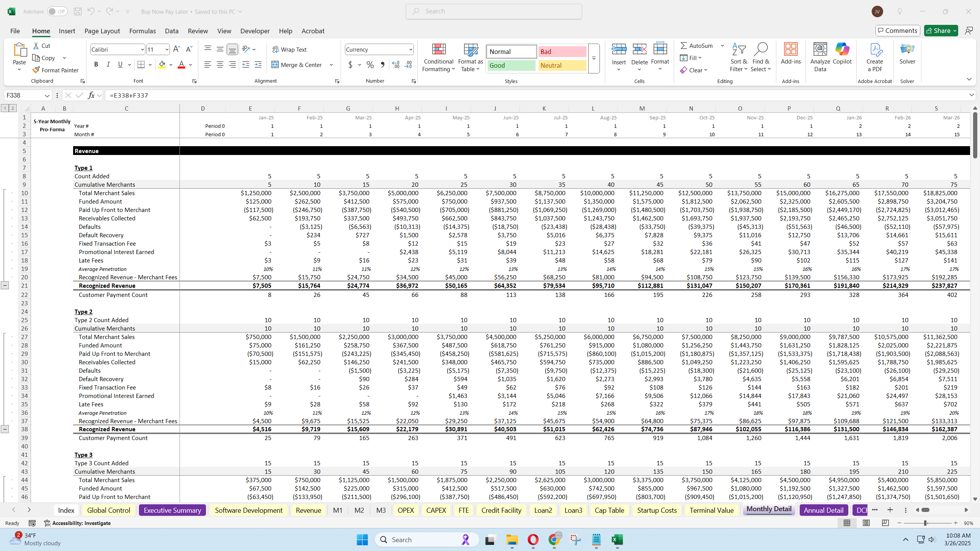Switch to the Formulas ribbon tab
The image size is (980, 551).
(142, 31)
